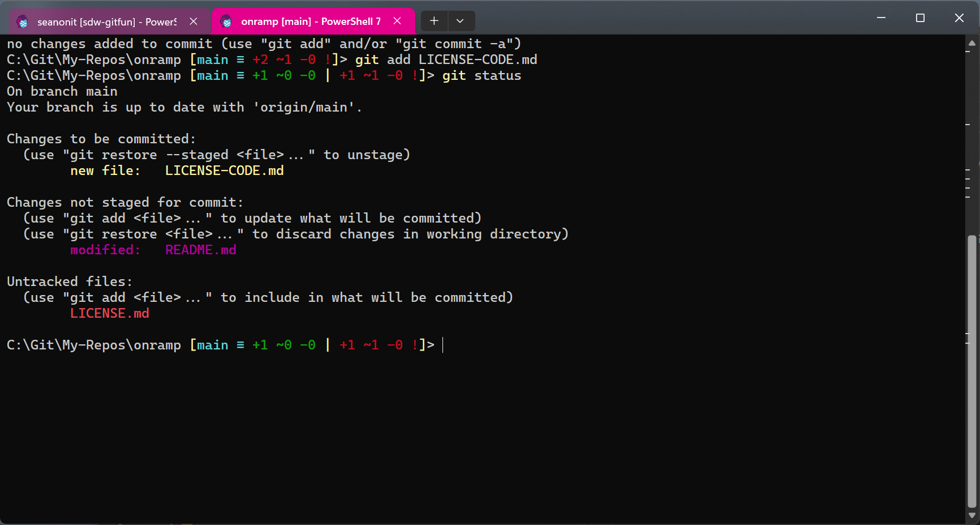
Task: Close the onramp [main] tab
Action: tap(397, 20)
